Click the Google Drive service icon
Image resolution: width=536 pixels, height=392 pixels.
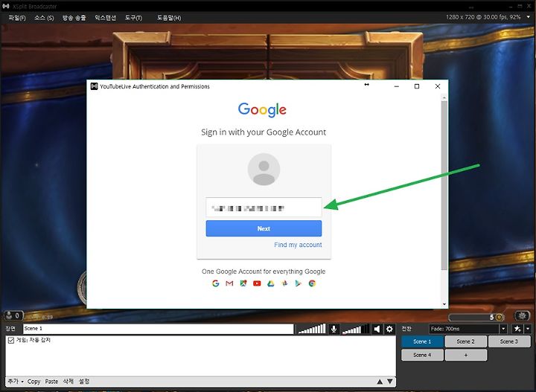click(x=271, y=283)
